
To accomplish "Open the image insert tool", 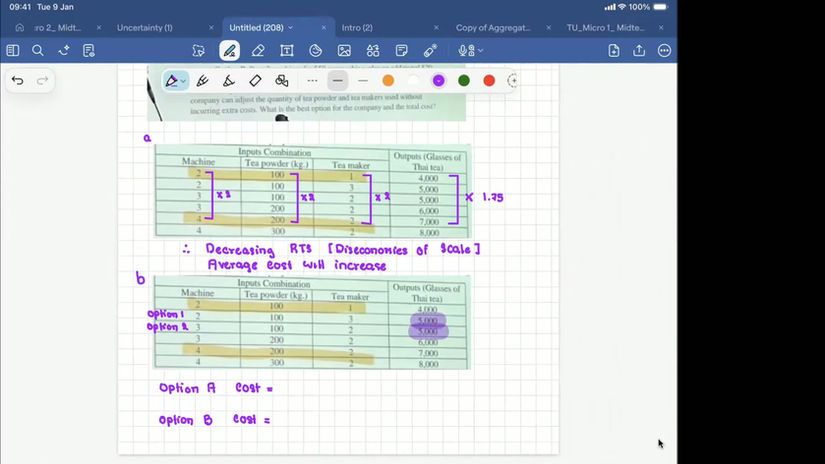I will [x=344, y=51].
